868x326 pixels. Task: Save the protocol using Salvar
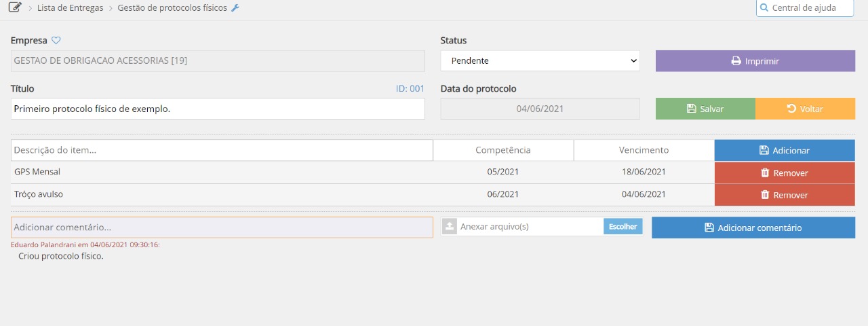[x=705, y=109]
